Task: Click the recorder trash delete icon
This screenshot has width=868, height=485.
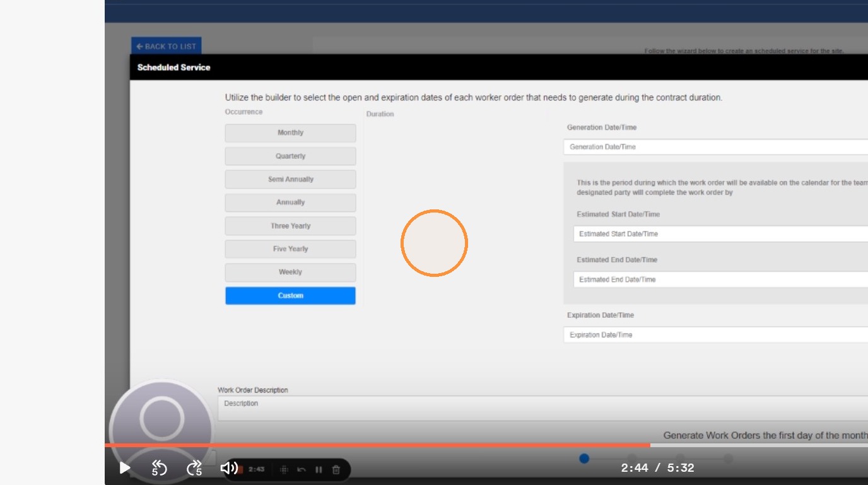Action: pos(336,469)
